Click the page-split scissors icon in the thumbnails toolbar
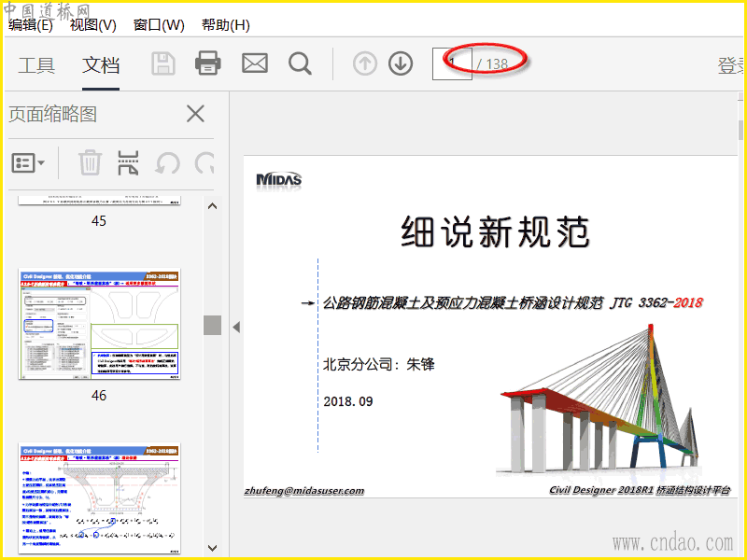The height and width of the screenshot is (560, 747). point(128,162)
